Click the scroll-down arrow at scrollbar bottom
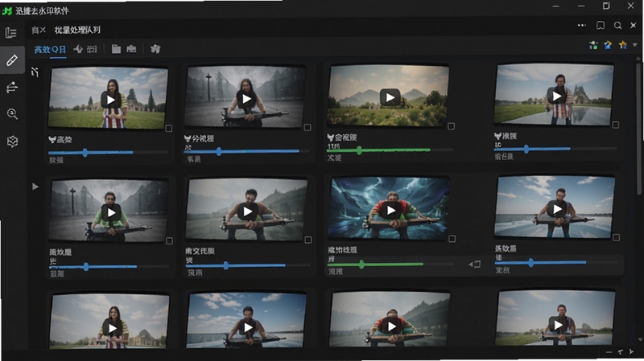Image resolution: width=644 pixels, height=361 pixels. pyautogui.click(x=638, y=339)
